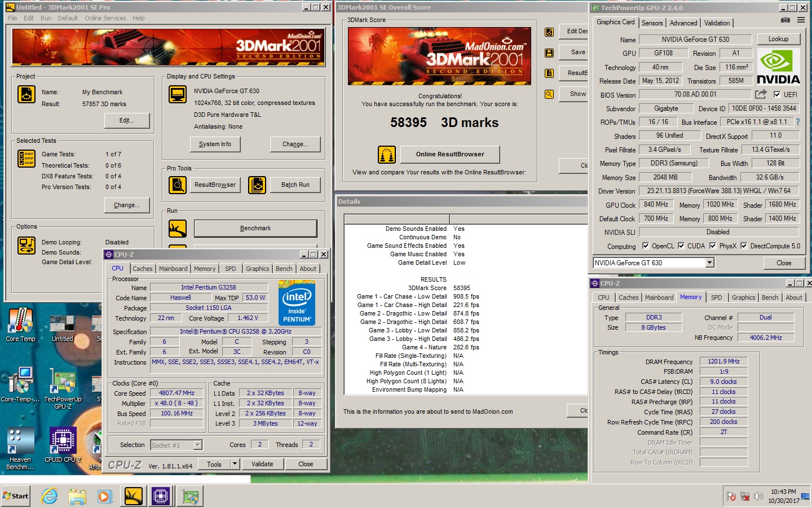Expand the CPU-Z Tools dropdown arrow
Image resolution: width=812 pixels, height=508 pixels.
[235, 464]
